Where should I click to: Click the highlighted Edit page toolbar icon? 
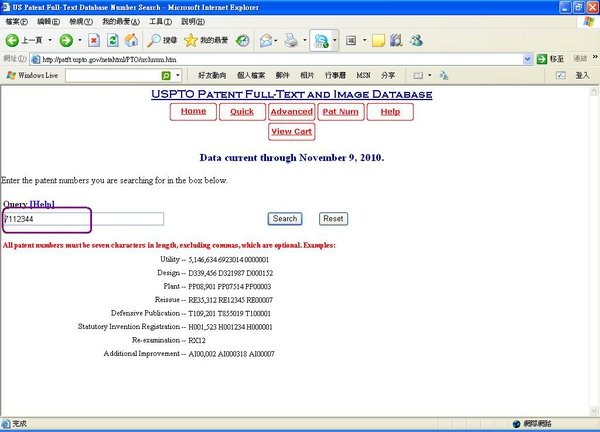321,40
